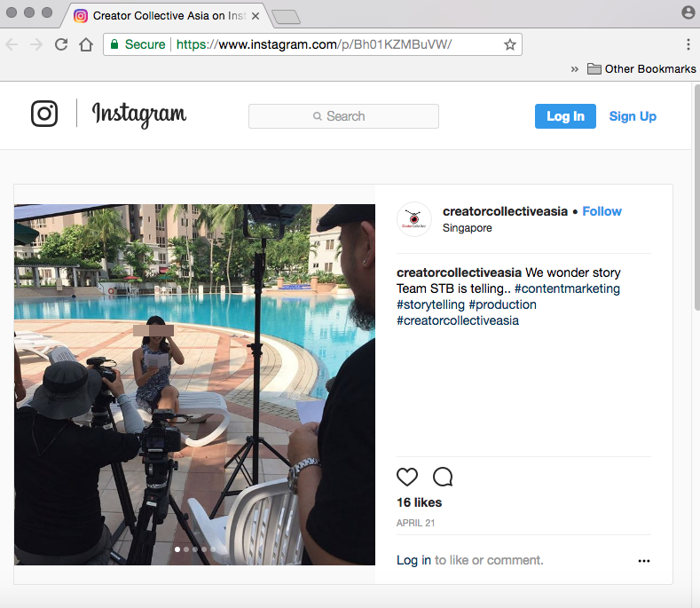Click the speech bubble comment icon
Viewport: 700px width, 608px height.
point(443,477)
